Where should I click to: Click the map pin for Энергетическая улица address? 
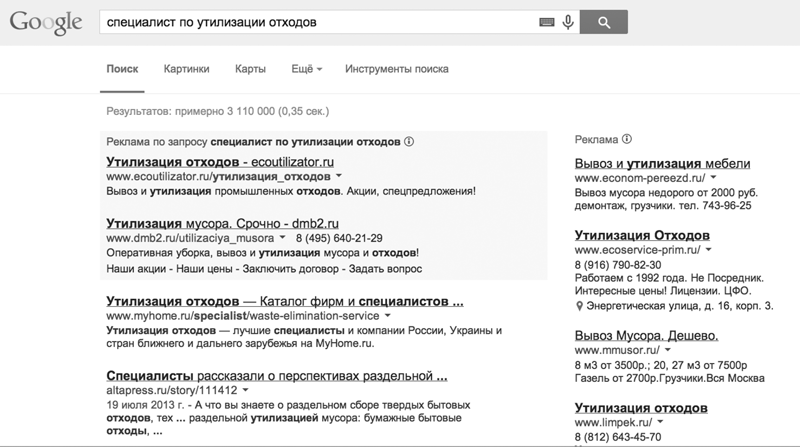pos(581,306)
